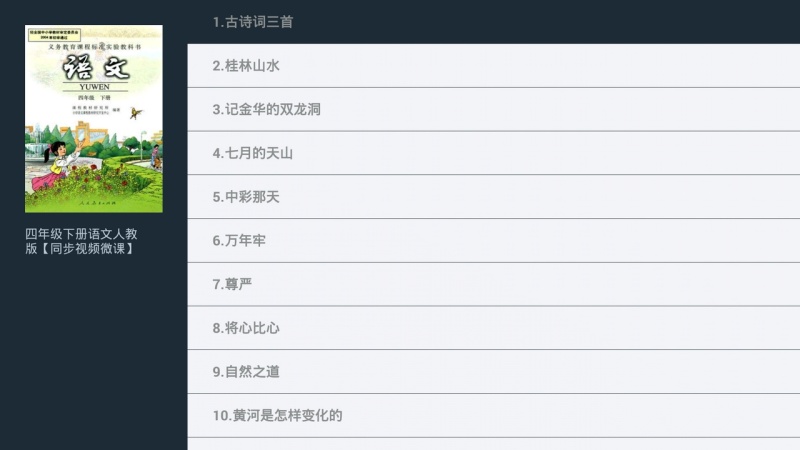
Task: Open lesson 5.中彩那天
Action: tap(493, 196)
